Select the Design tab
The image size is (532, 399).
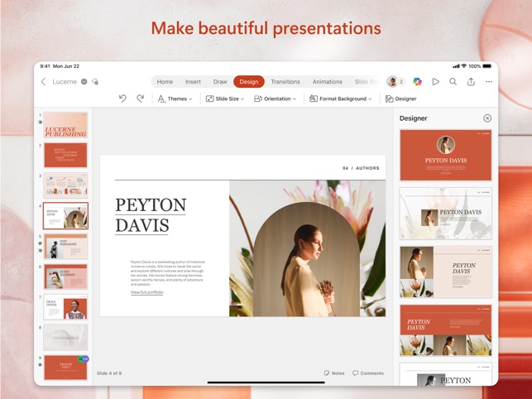pos(249,82)
